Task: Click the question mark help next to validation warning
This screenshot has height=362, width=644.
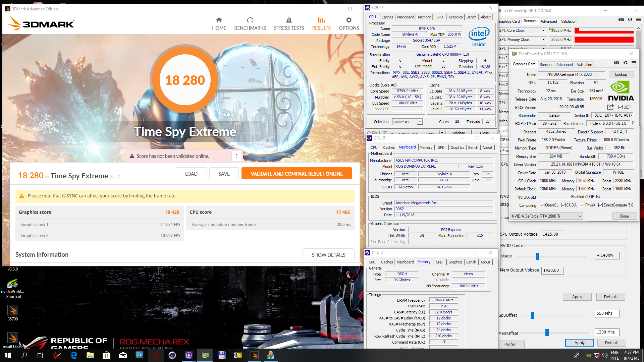Action: [236, 156]
